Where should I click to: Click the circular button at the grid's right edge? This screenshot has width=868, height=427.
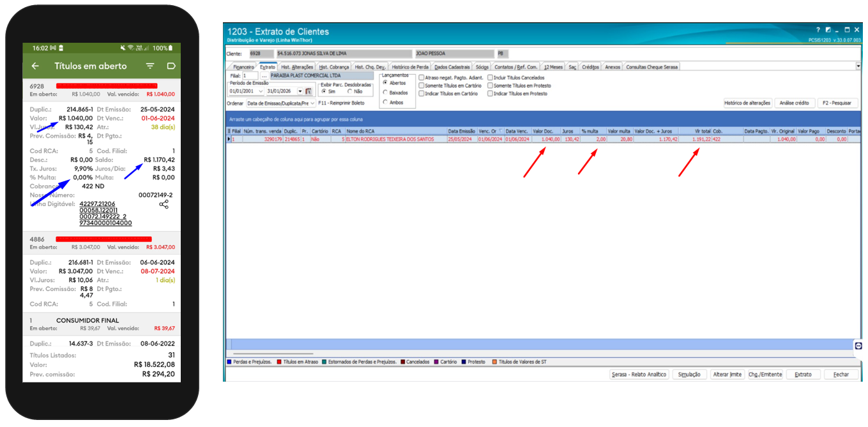point(858,345)
